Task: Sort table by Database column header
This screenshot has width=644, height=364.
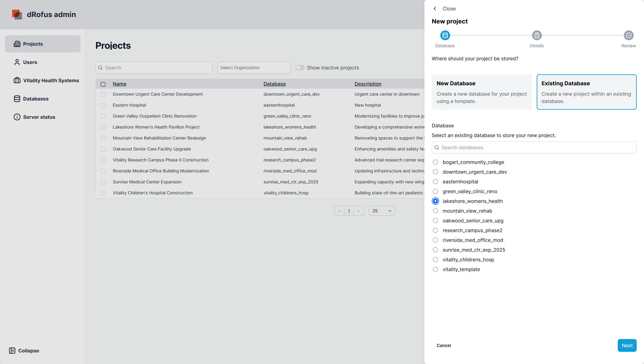Action: tap(274, 84)
